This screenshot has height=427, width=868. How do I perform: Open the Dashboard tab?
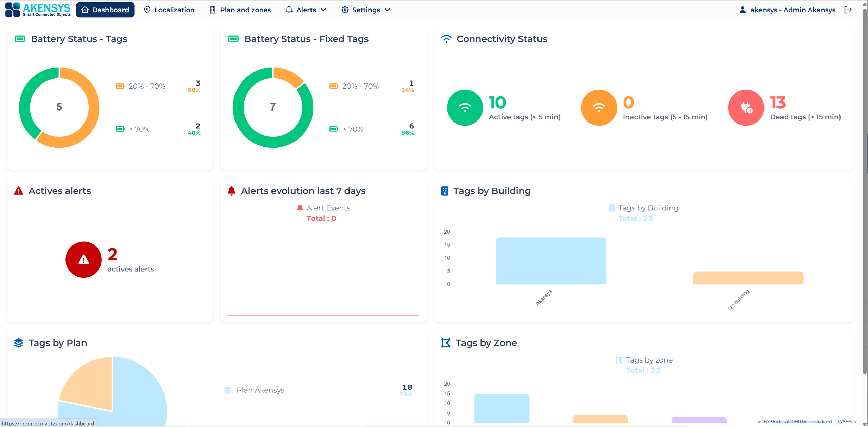tap(105, 10)
